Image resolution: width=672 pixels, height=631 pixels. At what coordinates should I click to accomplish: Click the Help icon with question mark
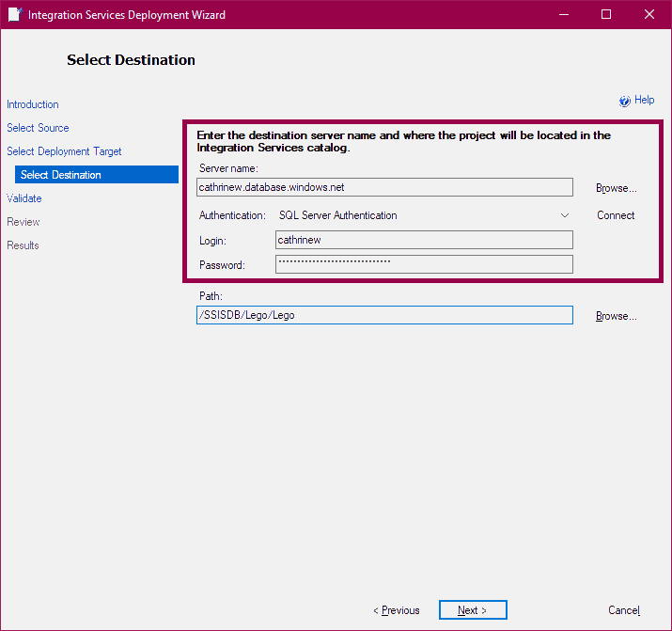[624, 101]
